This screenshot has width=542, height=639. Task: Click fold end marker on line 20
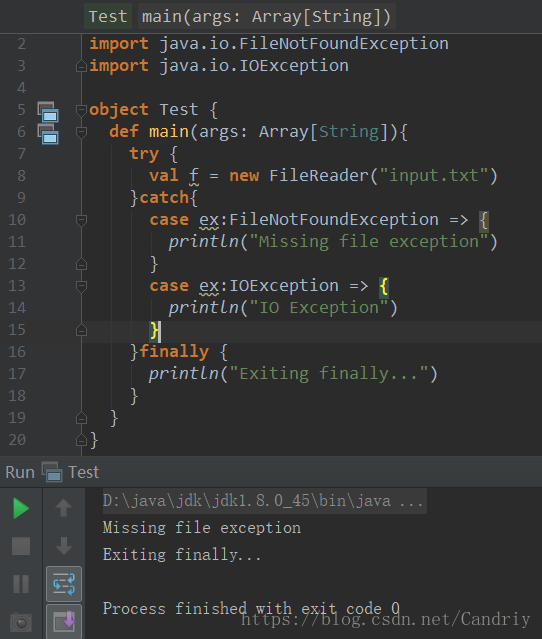pyautogui.click(x=82, y=440)
